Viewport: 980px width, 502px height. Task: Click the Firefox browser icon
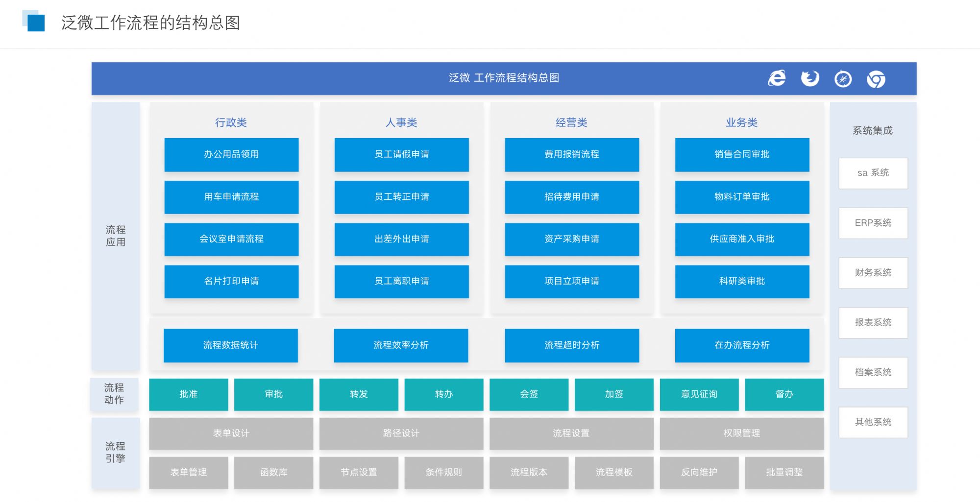pos(810,78)
